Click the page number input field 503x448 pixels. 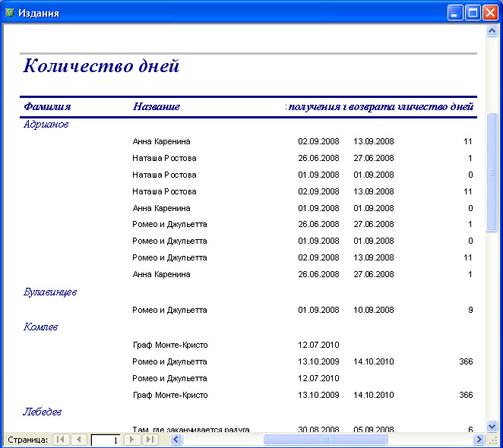[106, 440]
